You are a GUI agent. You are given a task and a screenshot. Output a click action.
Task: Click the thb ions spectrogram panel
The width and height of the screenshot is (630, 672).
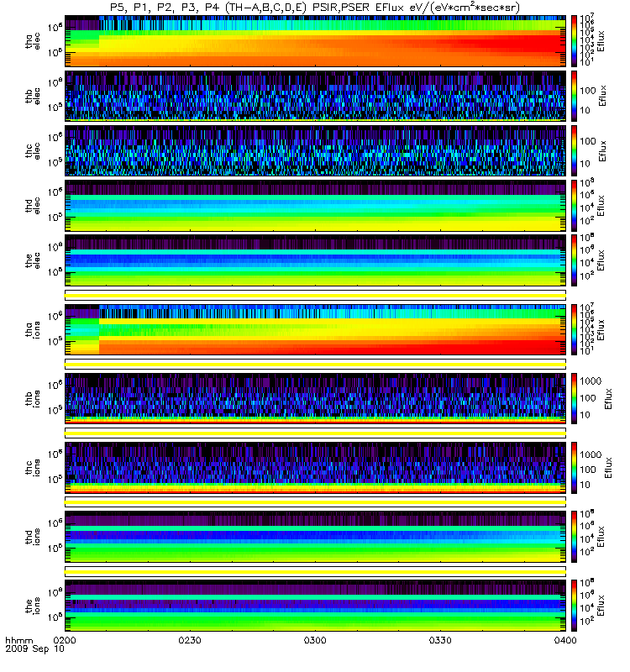(316, 398)
